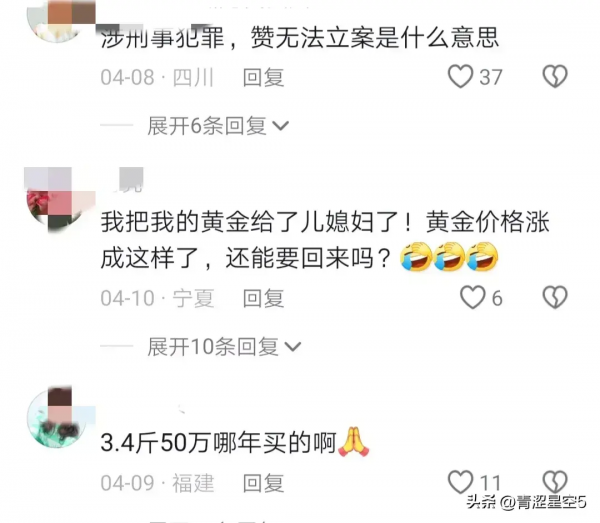
Task: Open the blurred username above Ningxia comment
Action: coord(127,180)
